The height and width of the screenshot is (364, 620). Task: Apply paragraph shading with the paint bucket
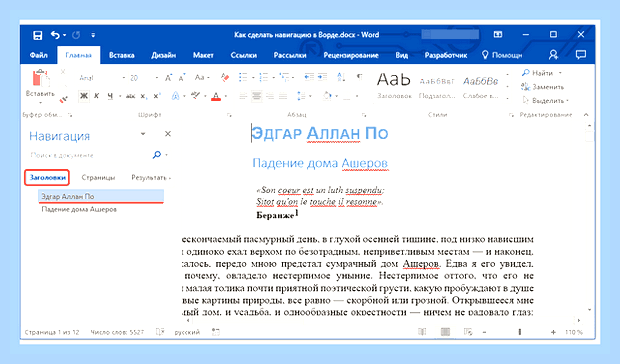click(327, 96)
